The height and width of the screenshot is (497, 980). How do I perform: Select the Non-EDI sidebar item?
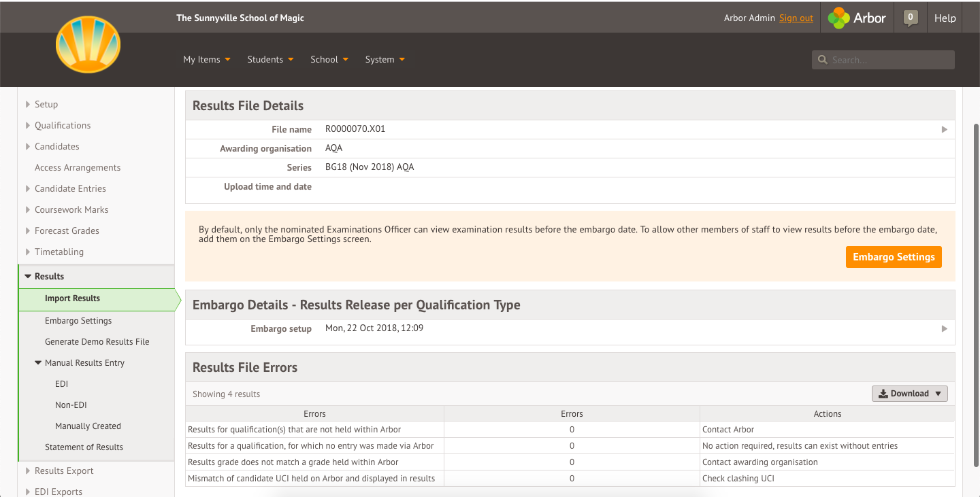pyautogui.click(x=71, y=405)
